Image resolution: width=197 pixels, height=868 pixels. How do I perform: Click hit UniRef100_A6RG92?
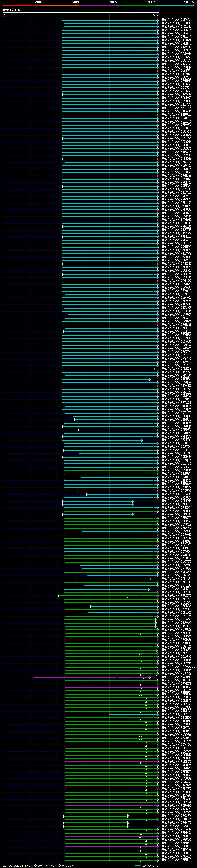(x=177, y=806)
